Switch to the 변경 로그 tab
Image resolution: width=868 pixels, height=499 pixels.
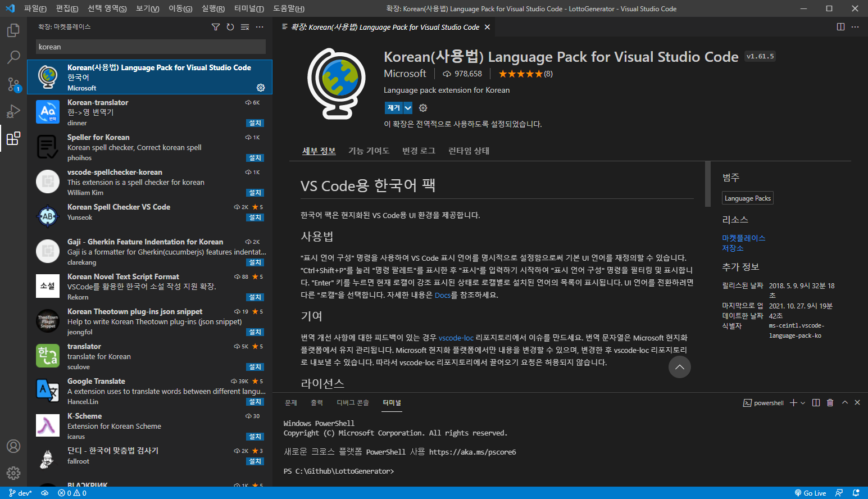point(419,151)
